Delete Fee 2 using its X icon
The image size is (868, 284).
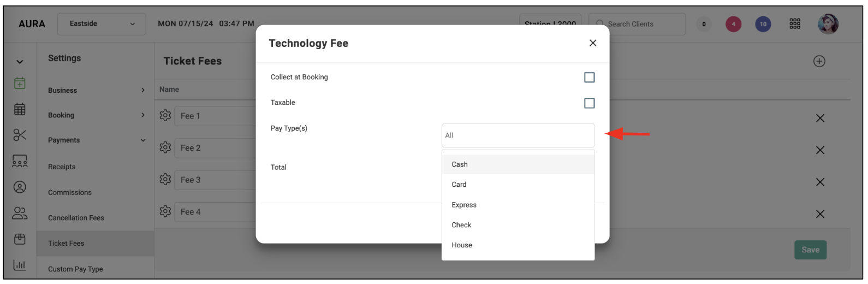[820, 150]
